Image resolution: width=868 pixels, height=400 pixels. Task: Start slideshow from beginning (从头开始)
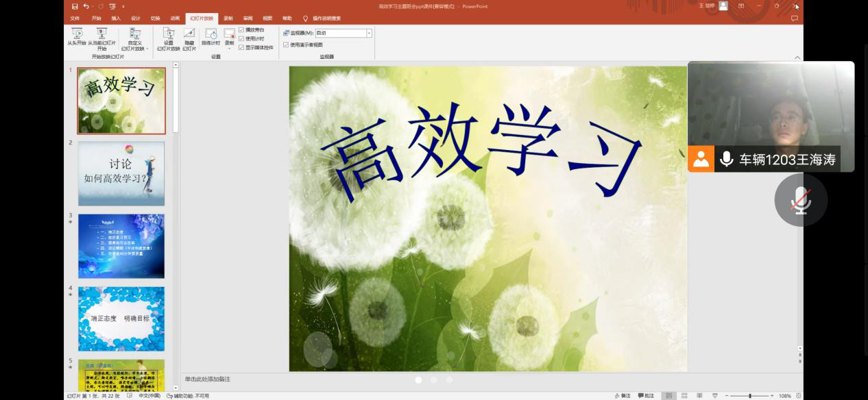point(77,36)
